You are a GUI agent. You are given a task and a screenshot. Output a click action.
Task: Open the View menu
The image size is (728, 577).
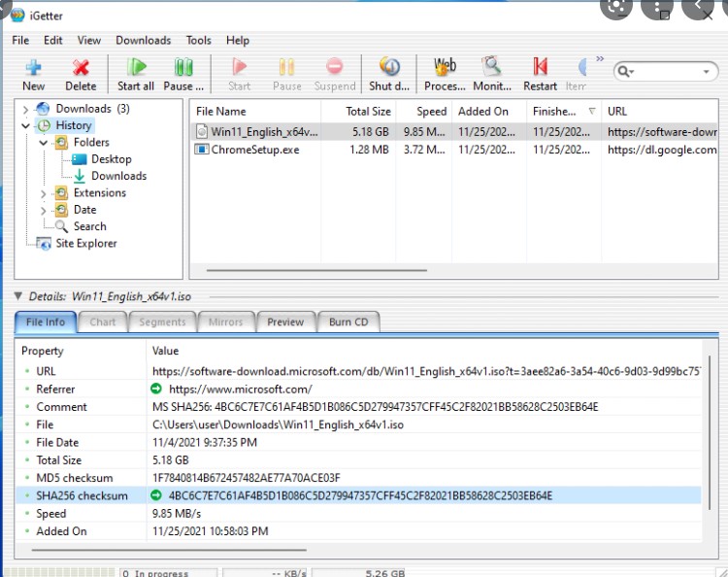pos(89,41)
